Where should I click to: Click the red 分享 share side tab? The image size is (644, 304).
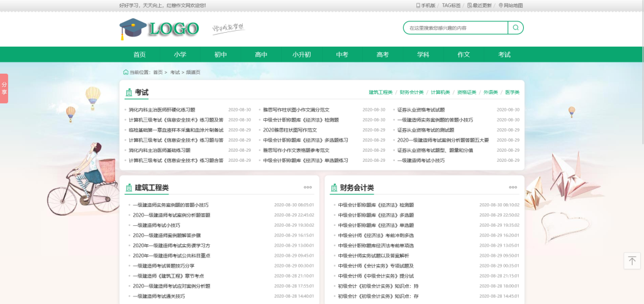(x=4, y=88)
